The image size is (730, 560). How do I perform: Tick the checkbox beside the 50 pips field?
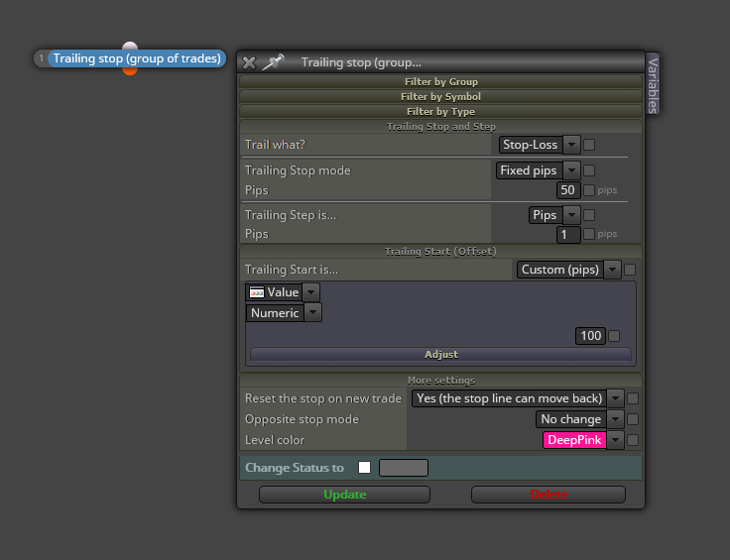(x=589, y=190)
